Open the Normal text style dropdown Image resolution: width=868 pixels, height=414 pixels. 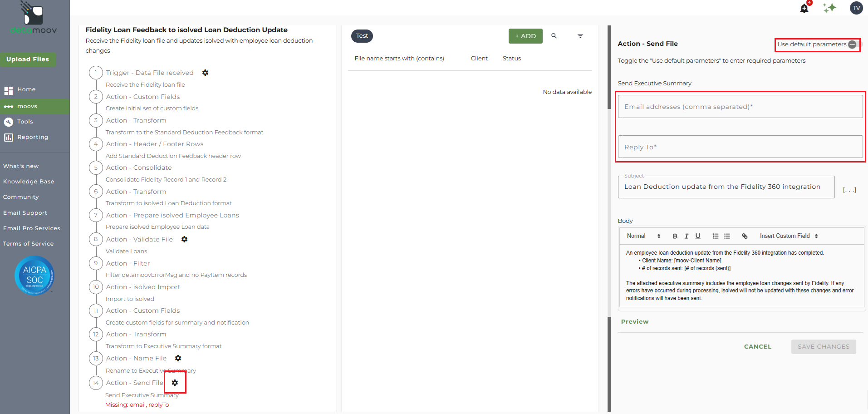643,236
